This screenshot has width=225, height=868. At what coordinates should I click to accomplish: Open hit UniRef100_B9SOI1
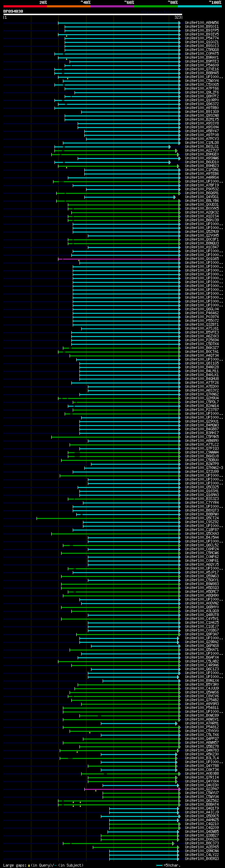point(202,27)
